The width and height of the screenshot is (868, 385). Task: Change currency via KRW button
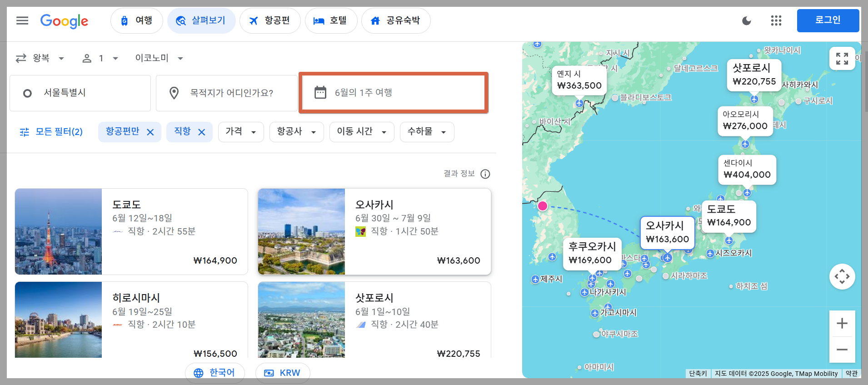[283, 373]
